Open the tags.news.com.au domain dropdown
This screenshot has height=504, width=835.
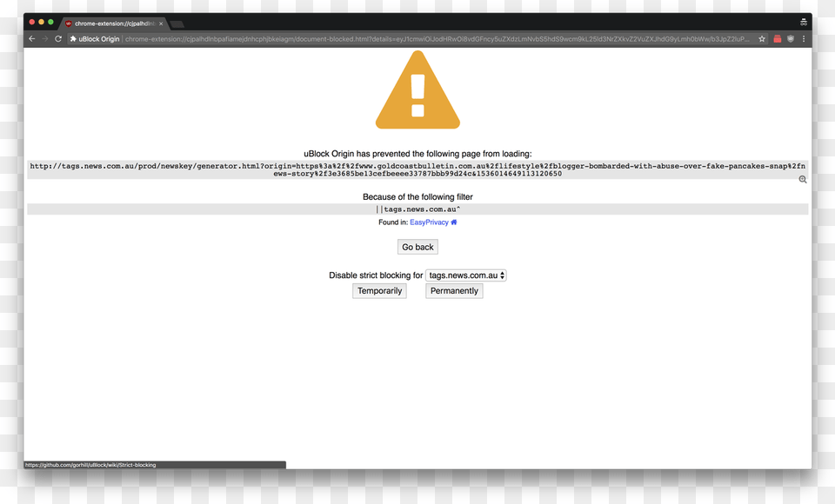[x=466, y=275]
